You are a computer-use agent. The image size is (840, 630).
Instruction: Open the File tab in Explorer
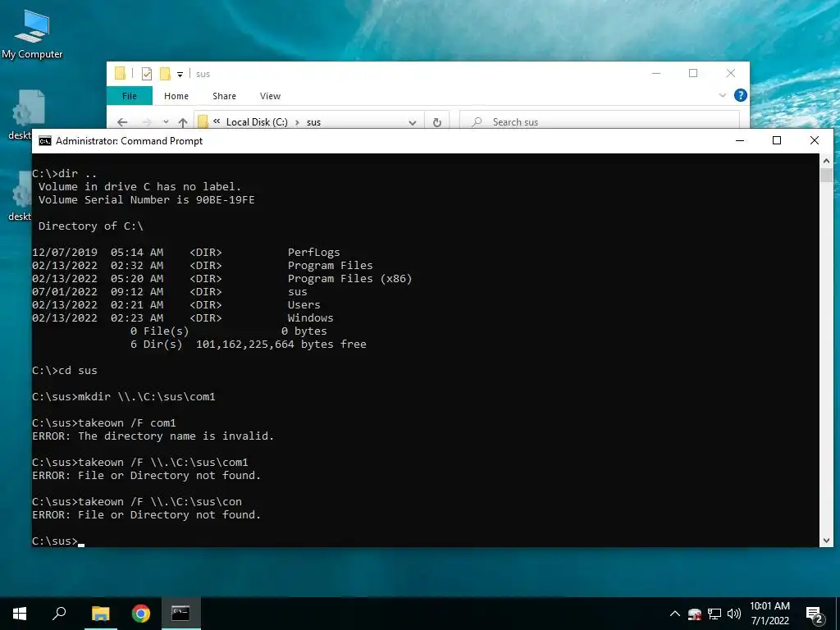coord(130,96)
